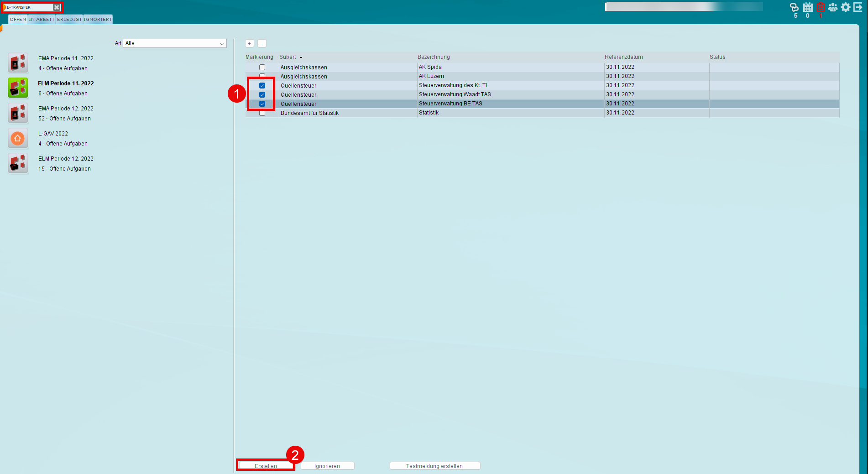Uncheck the Steuerverwaltung Waadt TAS checkbox
The height and width of the screenshot is (474, 868).
pos(262,95)
